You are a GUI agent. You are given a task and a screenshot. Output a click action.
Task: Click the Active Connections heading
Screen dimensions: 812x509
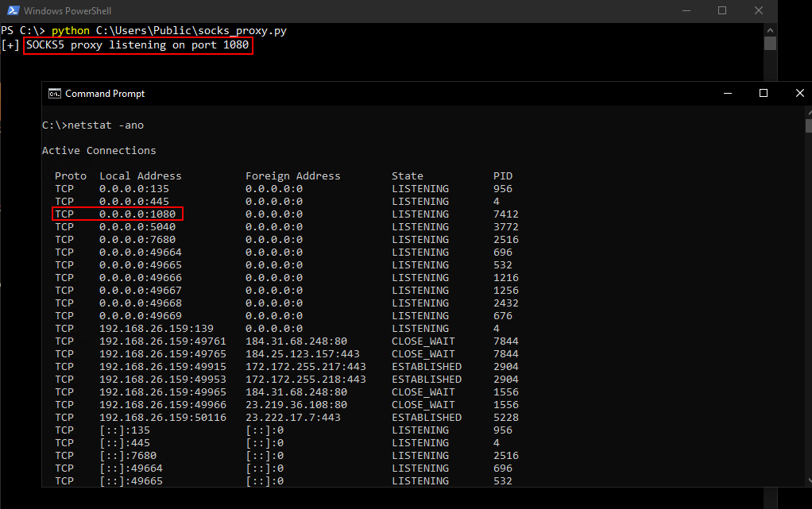[99, 151]
